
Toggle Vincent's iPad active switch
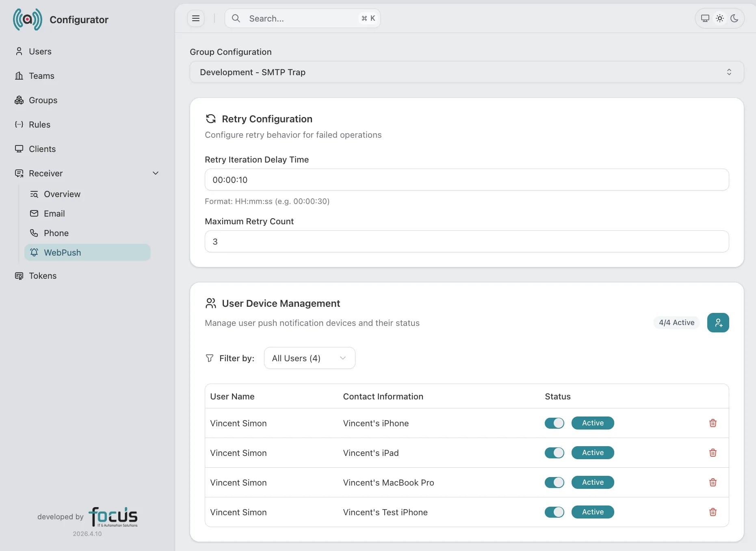pyautogui.click(x=555, y=453)
